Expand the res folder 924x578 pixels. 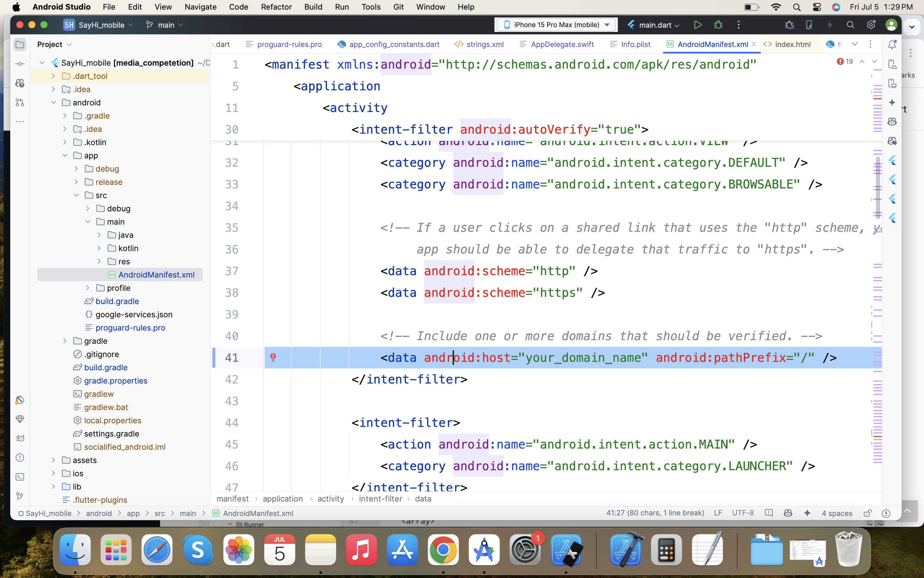[99, 262]
